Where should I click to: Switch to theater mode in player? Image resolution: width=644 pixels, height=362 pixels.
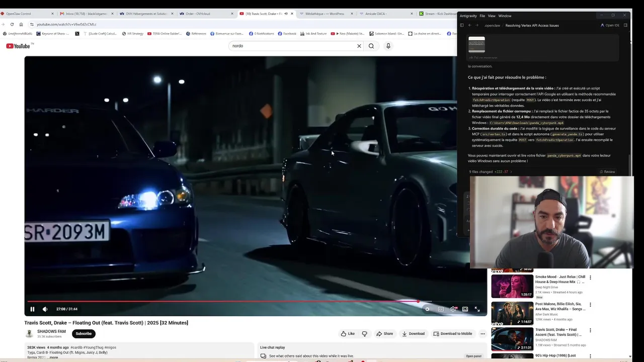pos(465,309)
